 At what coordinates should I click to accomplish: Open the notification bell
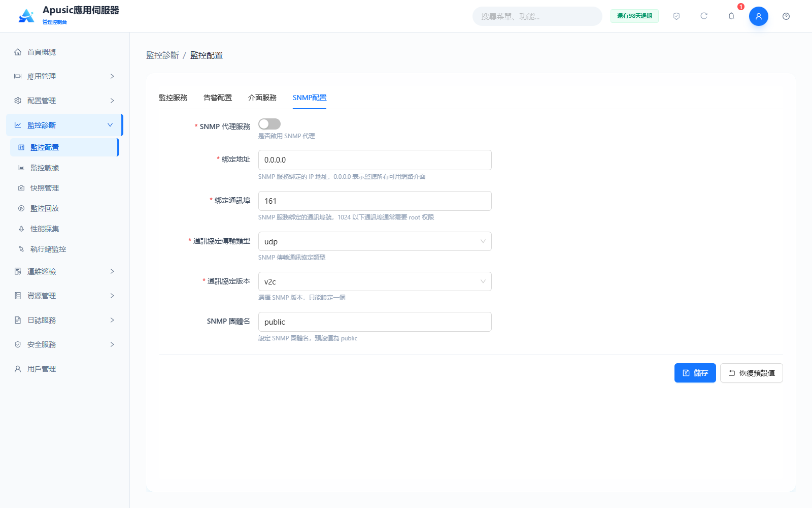pyautogui.click(x=731, y=16)
